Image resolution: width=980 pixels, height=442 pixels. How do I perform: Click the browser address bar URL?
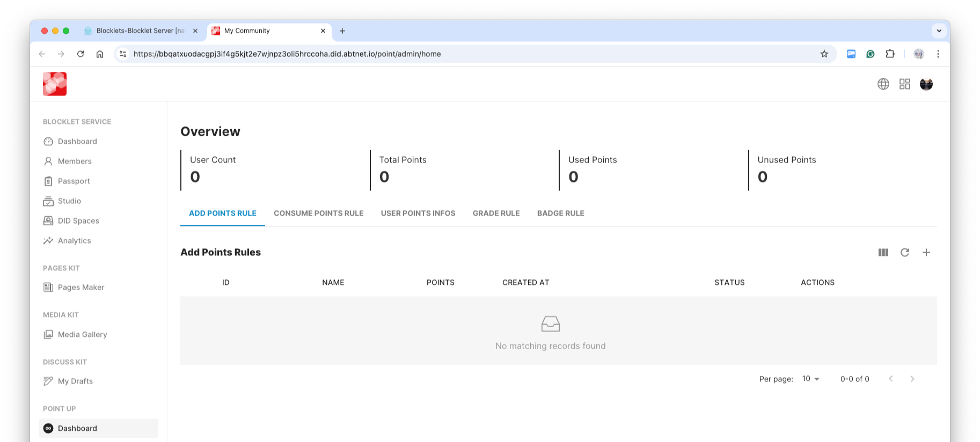click(x=287, y=54)
